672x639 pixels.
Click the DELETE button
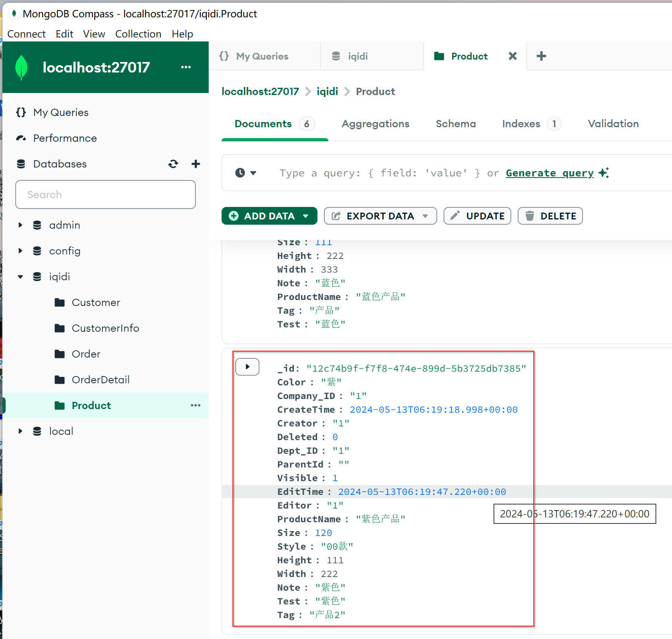click(x=550, y=216)
